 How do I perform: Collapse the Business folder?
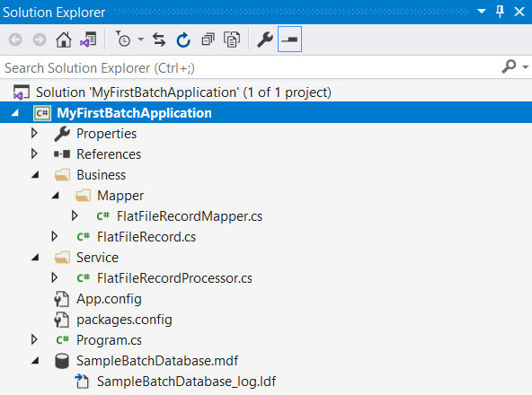(35, 175)
